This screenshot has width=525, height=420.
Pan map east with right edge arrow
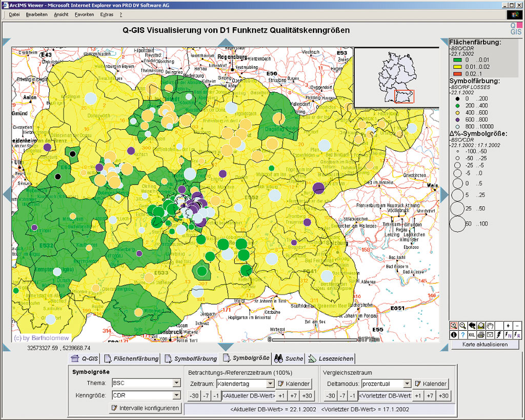pos(445,194)
